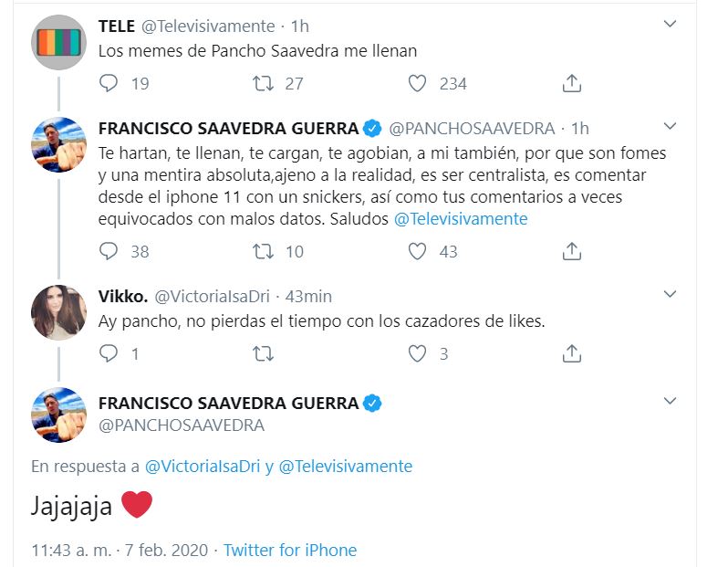728x567 pixels.
Task: Open TELE's colorful striped avatar
Action: click(58, 42)
